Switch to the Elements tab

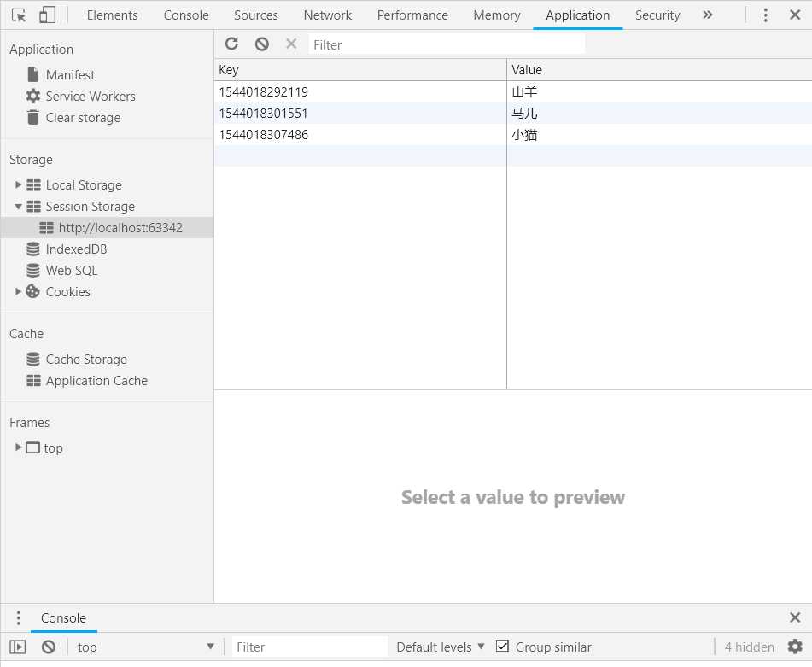point(112,15)
